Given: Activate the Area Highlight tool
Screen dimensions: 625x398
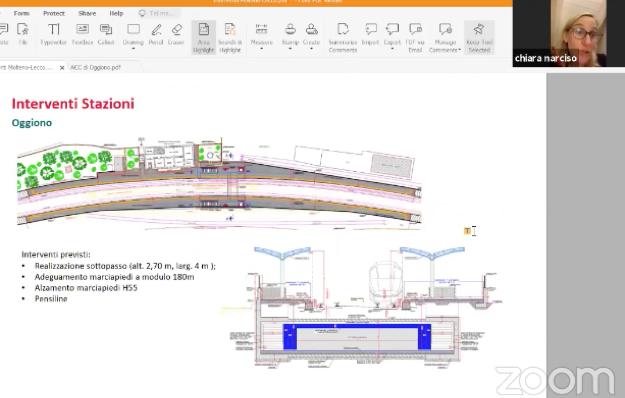Looking at the screenshot, I should [204, 37].
